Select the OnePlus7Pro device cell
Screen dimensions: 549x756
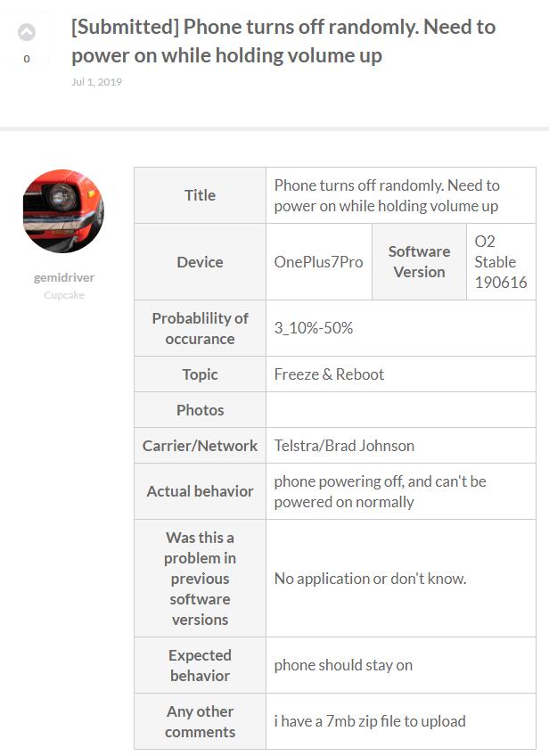click(x=318, y=262)
